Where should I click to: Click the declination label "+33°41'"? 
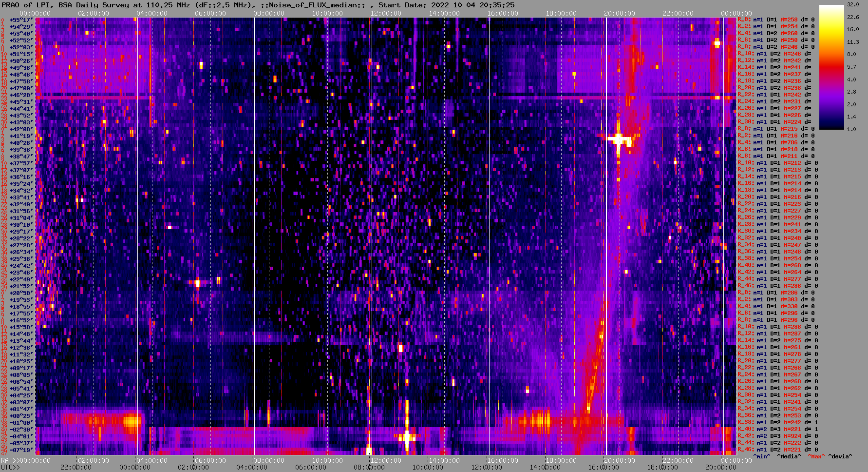point(20,197)
